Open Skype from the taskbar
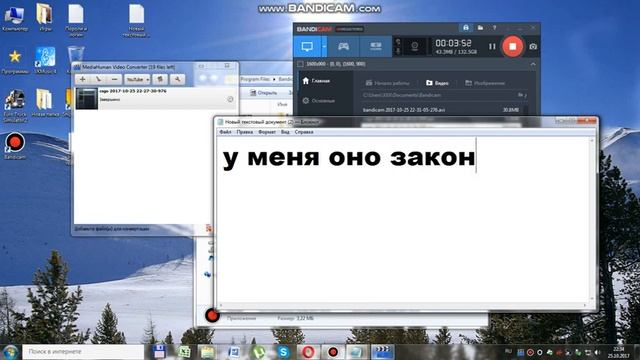640x360 pixels. point(283,351)
